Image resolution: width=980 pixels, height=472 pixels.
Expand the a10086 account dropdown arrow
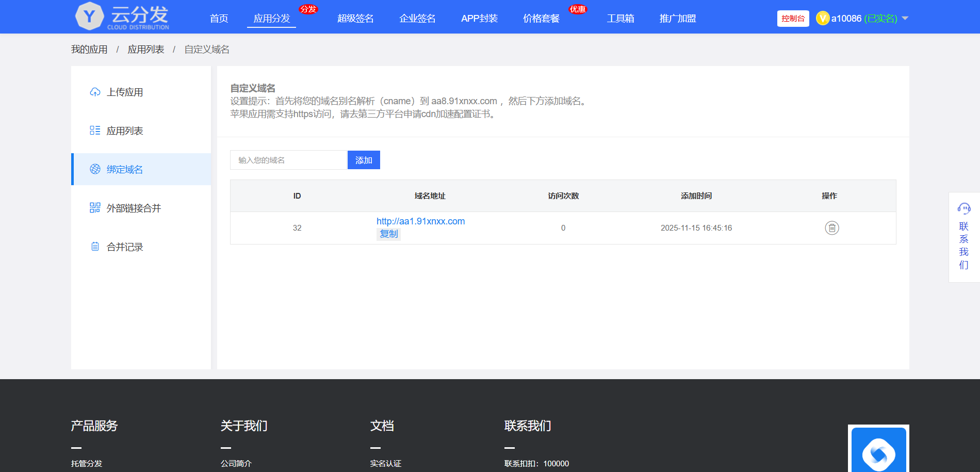coord(905,19)
